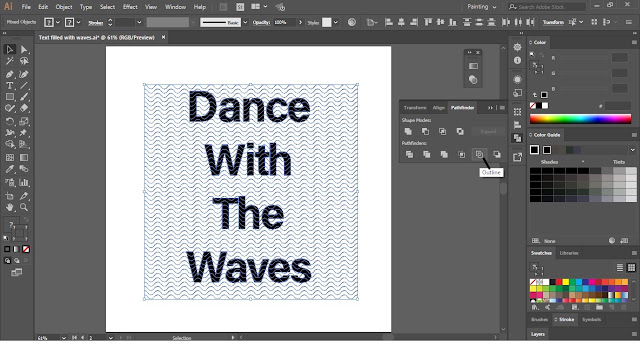Open the Effect menu
Viewport: 640px width, 360px height.
130,7
